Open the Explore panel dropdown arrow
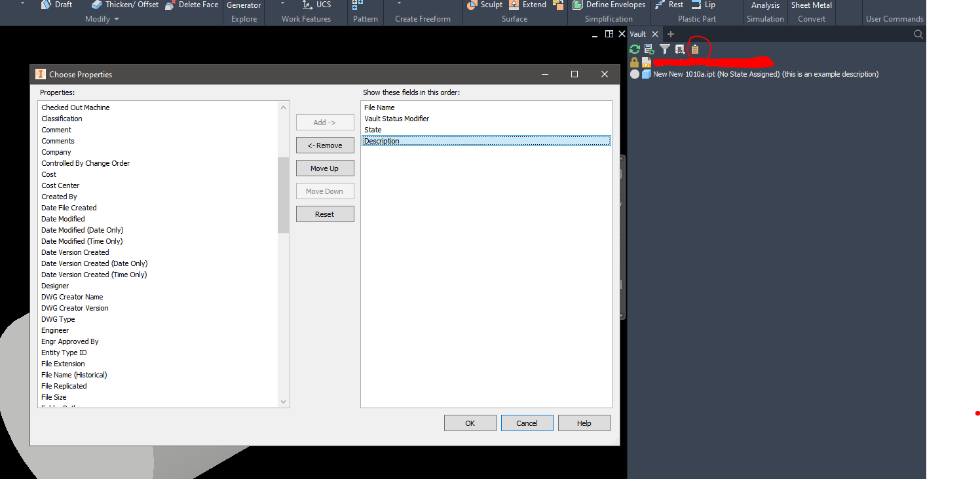Screen dimensions: 980x479 click(282, 3)
